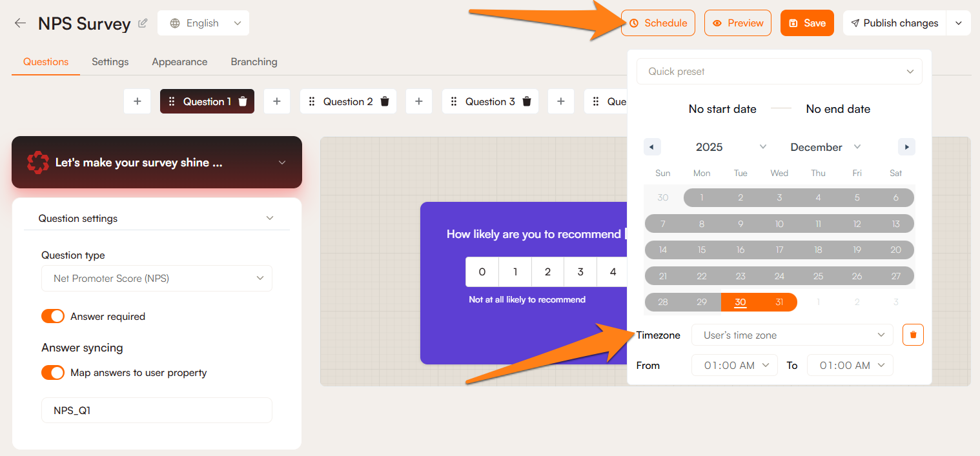Image resolution: width=980 pixels, height=456 pixels.
Task: Toggle the Answer required switch
Action: (53, 316)
